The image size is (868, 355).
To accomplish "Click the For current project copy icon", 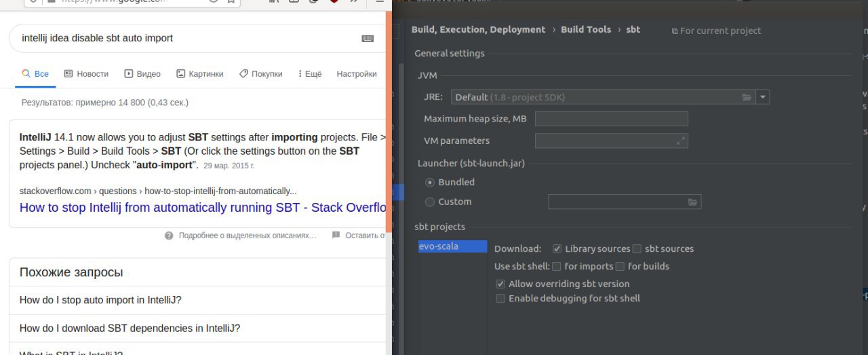I will tap(675, 31).
